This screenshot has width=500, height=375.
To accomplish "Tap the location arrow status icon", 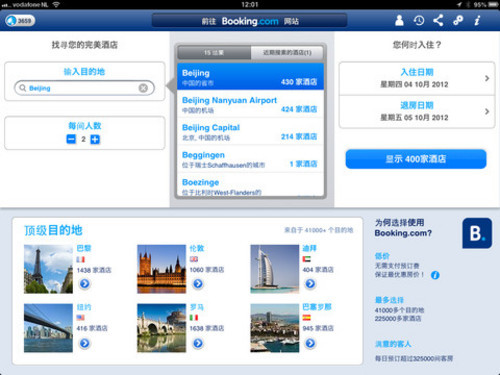I will [x=459, y=4].
